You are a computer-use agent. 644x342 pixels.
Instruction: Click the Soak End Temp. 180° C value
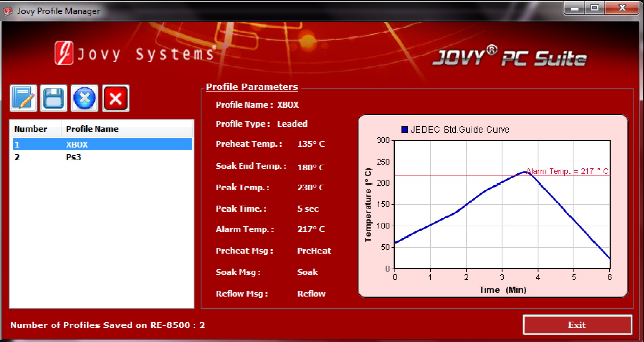point(310,167)
